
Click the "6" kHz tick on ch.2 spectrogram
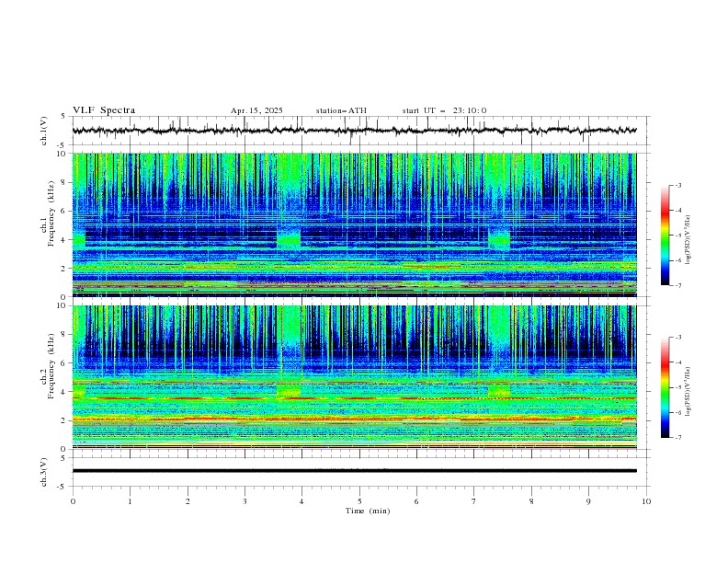[63, 362]
